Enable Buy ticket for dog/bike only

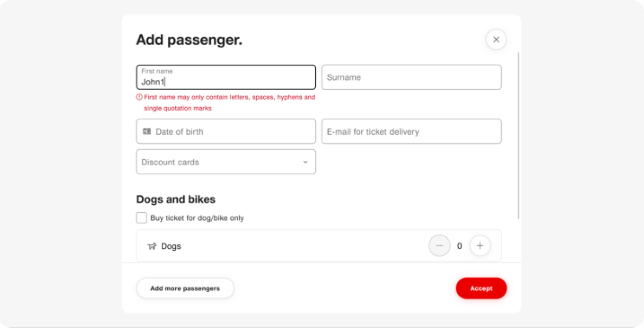pyautogui.click(x=141, y=218)
